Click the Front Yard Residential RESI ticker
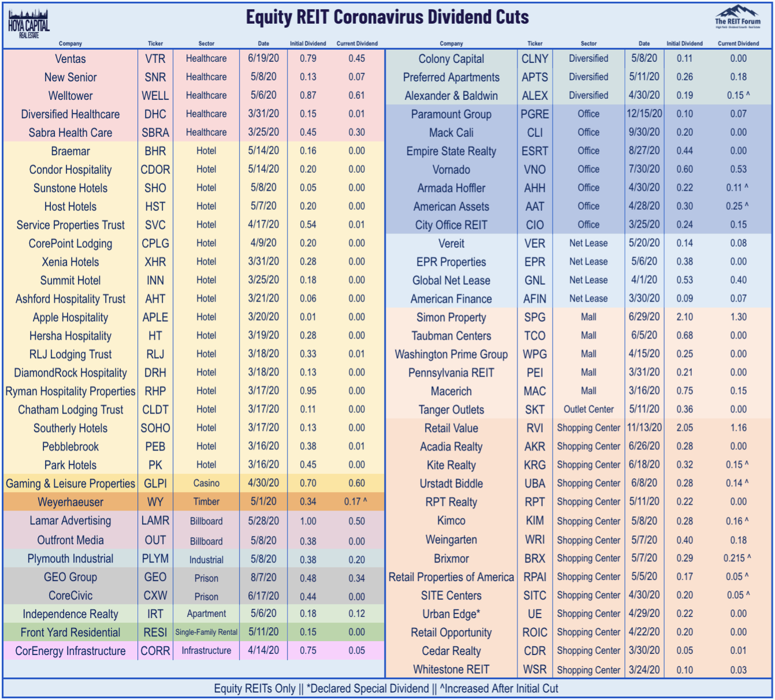 click(155, 632)
